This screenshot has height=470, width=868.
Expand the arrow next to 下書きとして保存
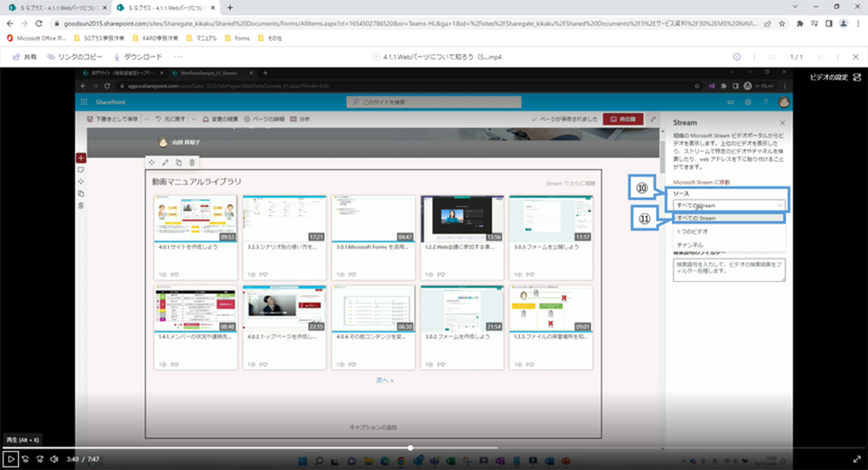coord(147,119)
